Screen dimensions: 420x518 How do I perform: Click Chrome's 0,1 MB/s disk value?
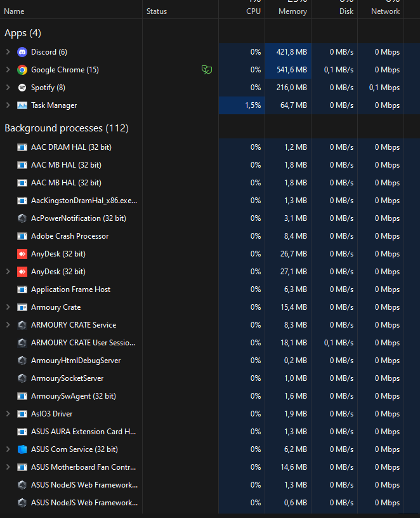click(339, 70)
